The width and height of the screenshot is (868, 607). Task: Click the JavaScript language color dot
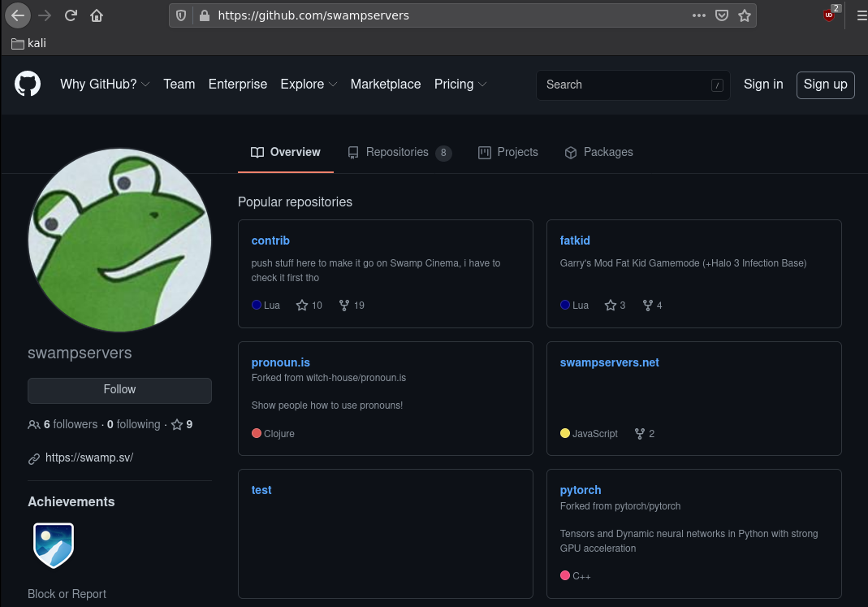coord(564,433)
